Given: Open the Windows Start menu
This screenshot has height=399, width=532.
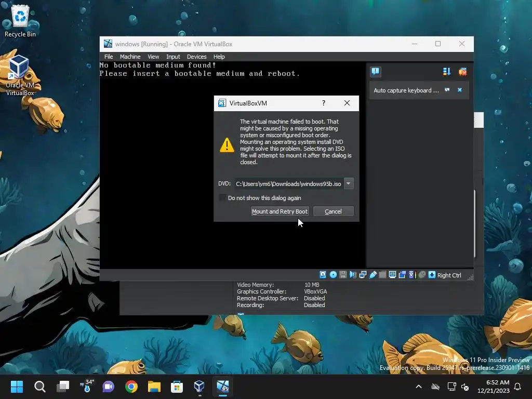Looking at the screenshot, I should pos(17,387).
